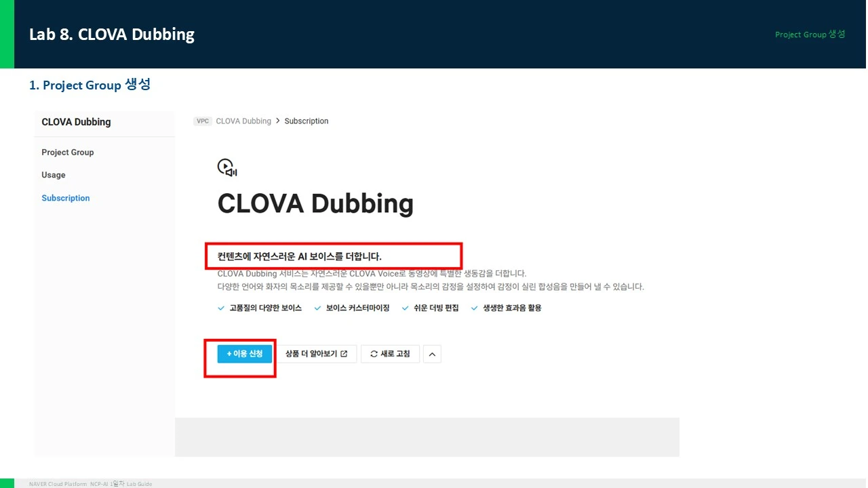Click the checkmark beside 고품질의 다양한 보이스
This screenshot has height=488, width=868.
tap(221, 308)
